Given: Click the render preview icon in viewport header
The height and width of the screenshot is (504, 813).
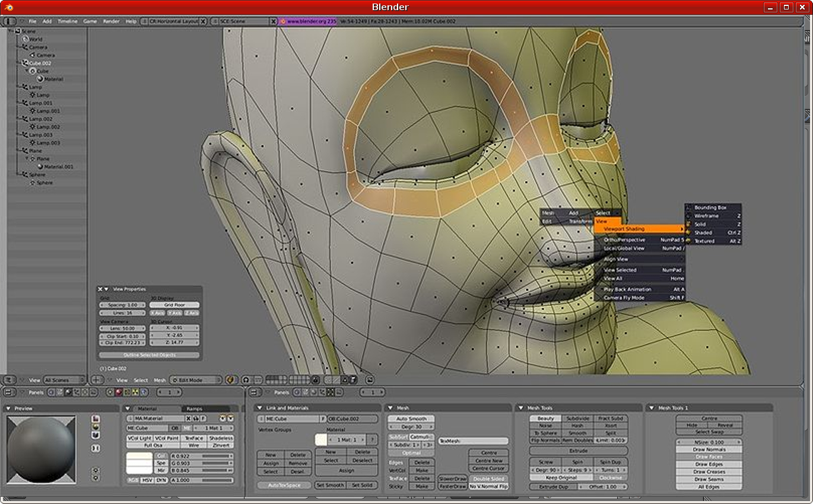Looking at the screenshot, I should tap(370, 380).
